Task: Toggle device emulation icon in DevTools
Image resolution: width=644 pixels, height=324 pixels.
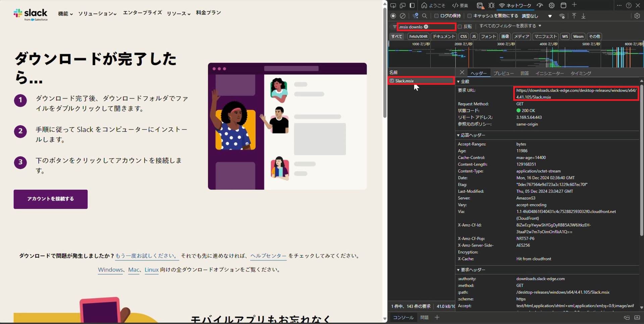Action: (x=402, y=5)
